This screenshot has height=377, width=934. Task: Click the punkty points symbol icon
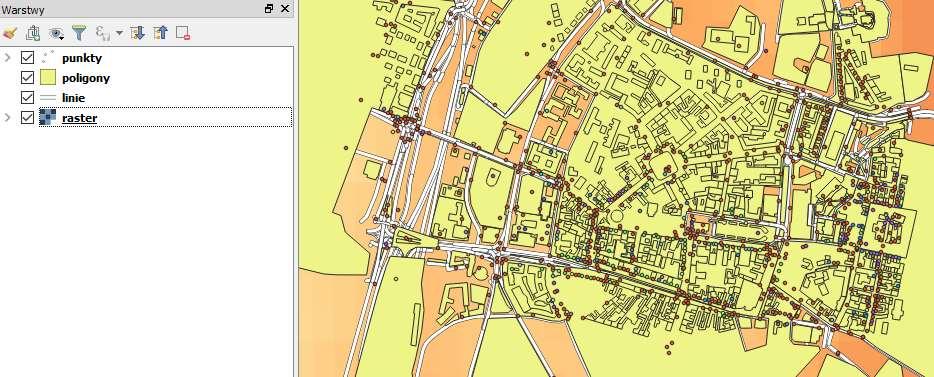(48, 58)
